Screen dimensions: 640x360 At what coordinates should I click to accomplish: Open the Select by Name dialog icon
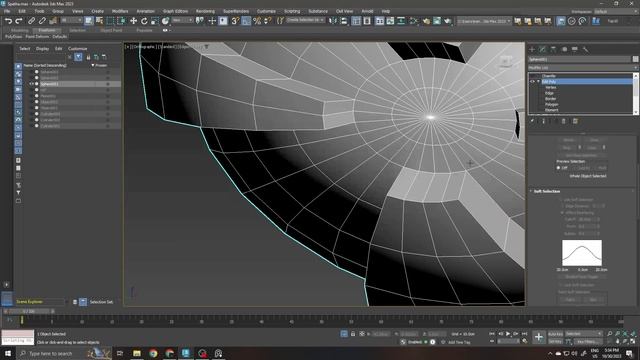[99, 21]
